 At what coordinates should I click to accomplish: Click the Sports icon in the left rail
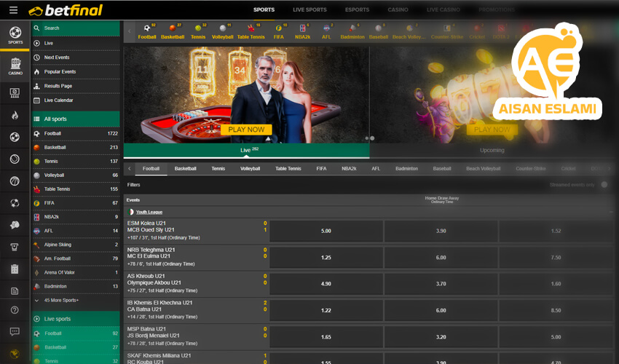point(15,35)
